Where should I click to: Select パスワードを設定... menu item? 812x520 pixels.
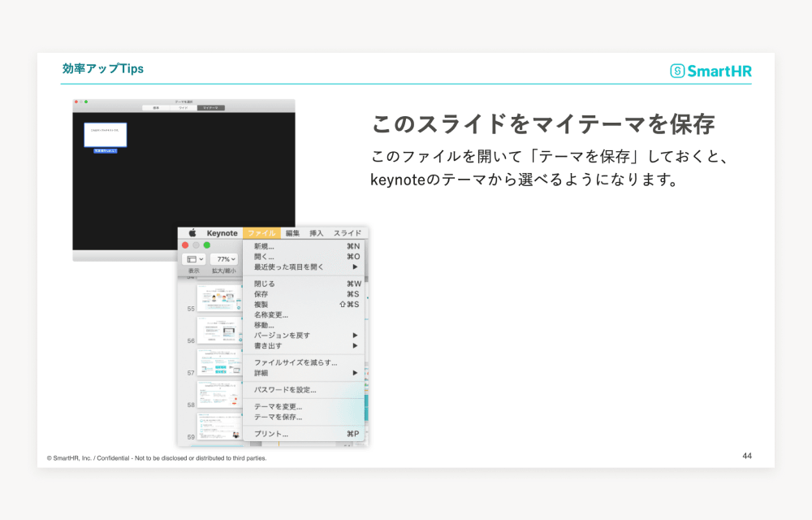(x=285, y=390)
